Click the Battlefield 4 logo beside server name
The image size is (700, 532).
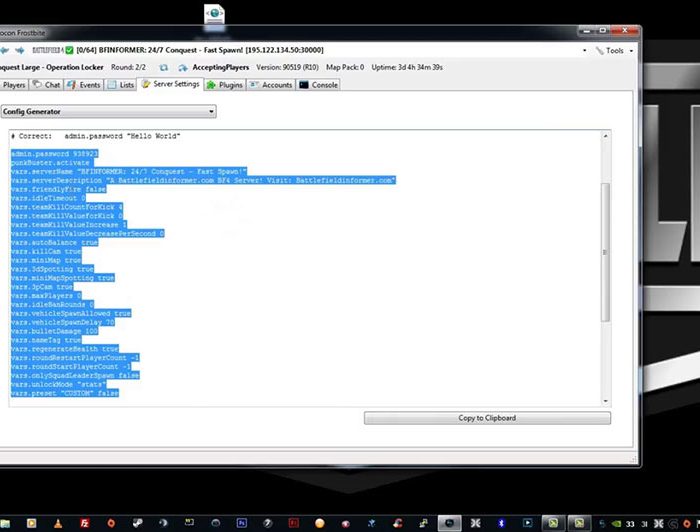click(48, 50)
